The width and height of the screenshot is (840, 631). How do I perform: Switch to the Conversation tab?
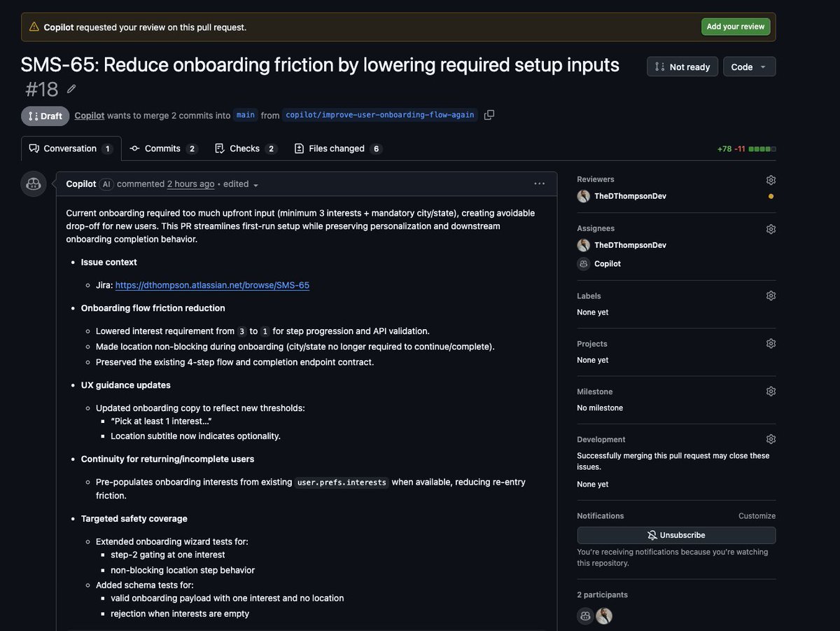pyautogui.click(x=71, y=148)
